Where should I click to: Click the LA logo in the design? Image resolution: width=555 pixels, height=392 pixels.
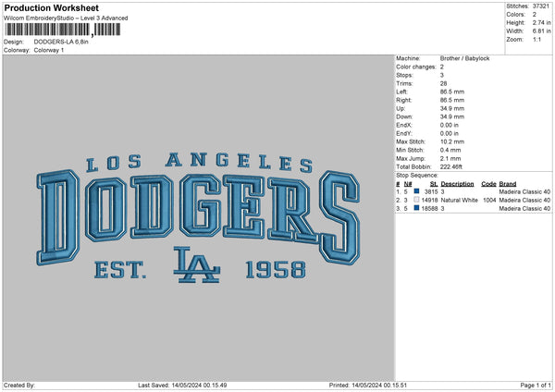point(196,265)
